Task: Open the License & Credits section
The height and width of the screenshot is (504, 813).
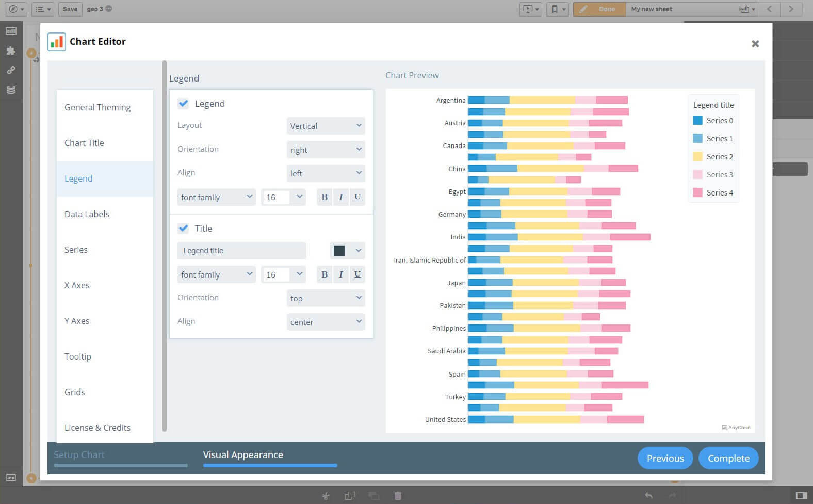Action: click(105, 428)
